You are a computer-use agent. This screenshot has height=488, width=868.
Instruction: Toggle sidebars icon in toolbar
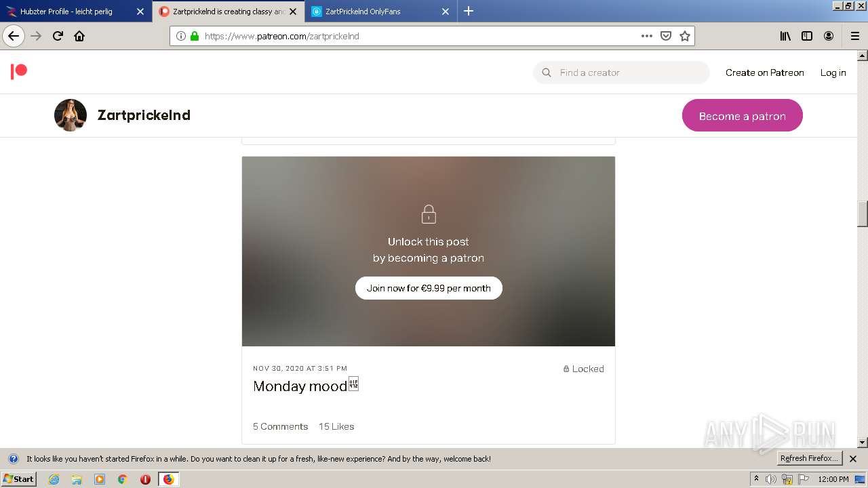(x=807, y=36)
